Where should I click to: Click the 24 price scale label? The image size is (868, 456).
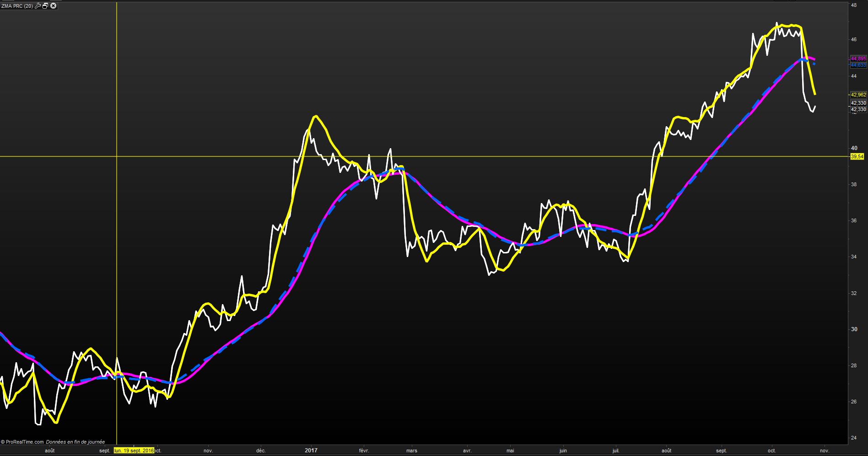[x=854, y=438]
